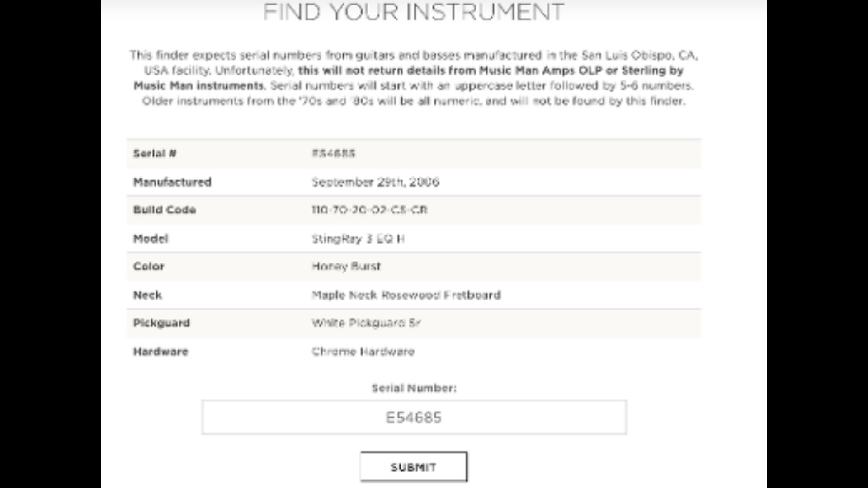Click the Color row label
This screenshot has width=868, height=488.
(x=149, y=266)
